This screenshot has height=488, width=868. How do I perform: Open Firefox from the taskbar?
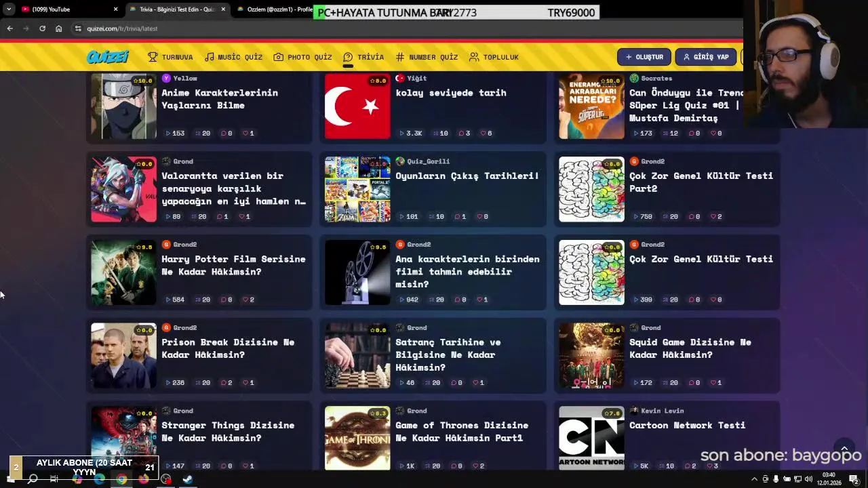(144, 479)
